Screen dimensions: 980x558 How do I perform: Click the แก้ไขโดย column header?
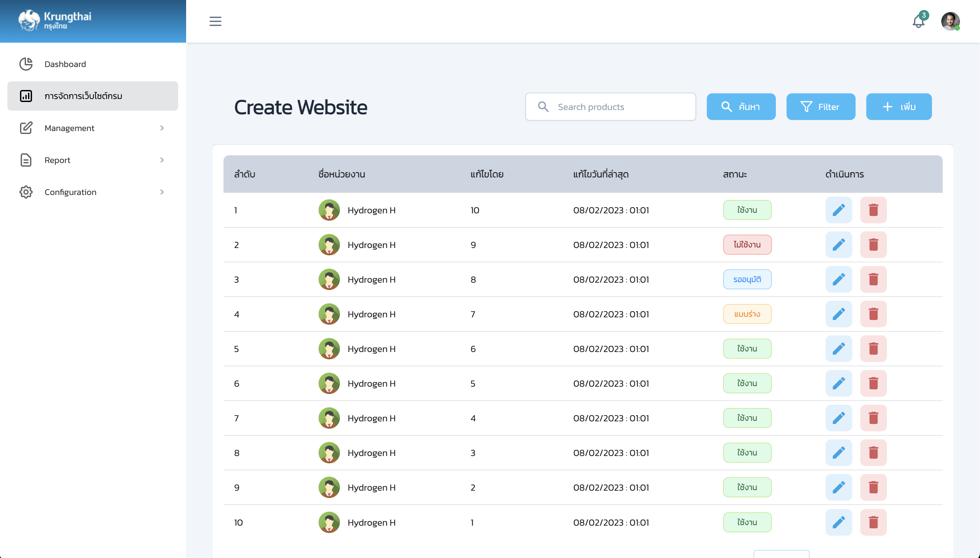point(487,174)
